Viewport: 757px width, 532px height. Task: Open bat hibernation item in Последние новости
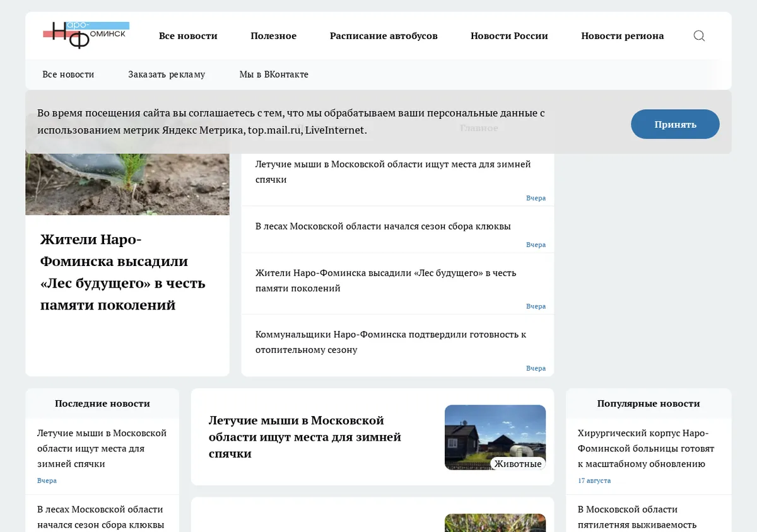click(x=102, y=449)
